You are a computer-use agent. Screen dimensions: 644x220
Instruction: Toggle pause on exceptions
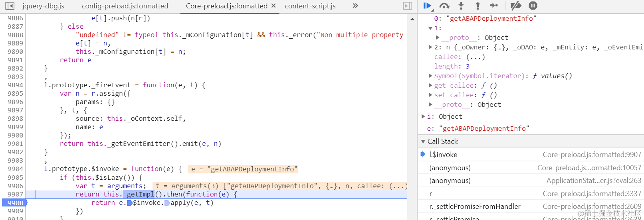tap(533, 6)
